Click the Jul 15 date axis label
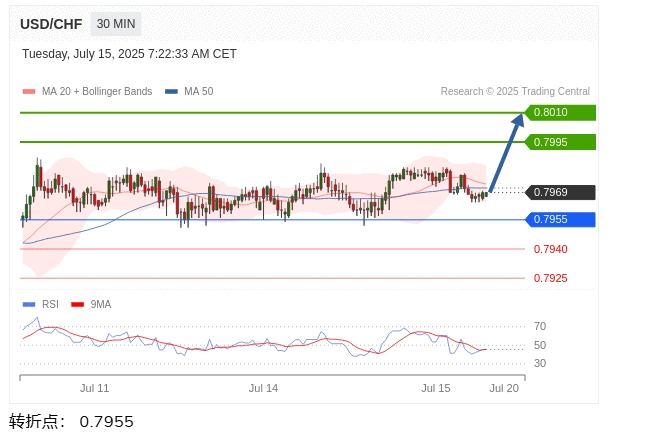The height and width of the screenshot is (435, 668). pos(436,388)
